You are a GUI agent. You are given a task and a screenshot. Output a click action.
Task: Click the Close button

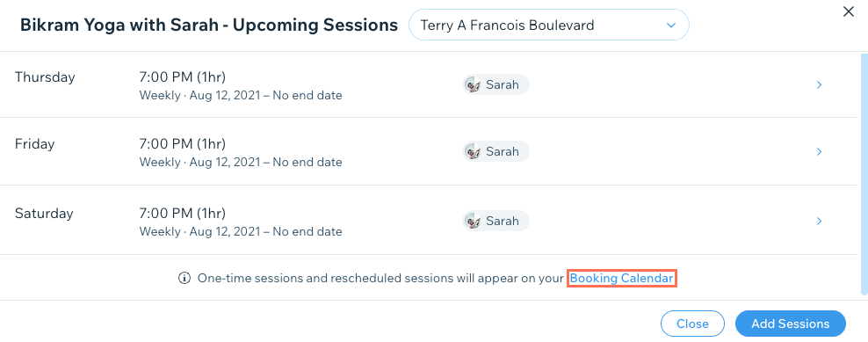point(692,324)
